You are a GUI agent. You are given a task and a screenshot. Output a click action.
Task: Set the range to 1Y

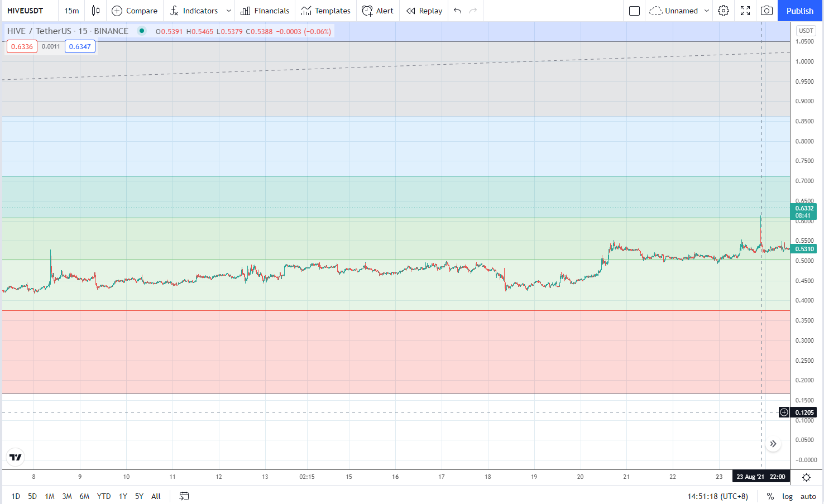click(123, 496)
